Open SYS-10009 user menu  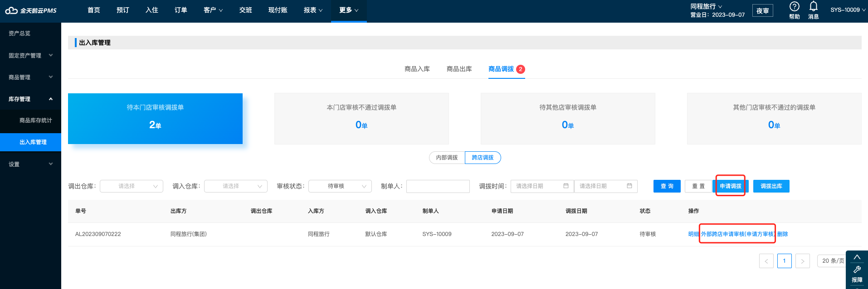tap(848, 10)
